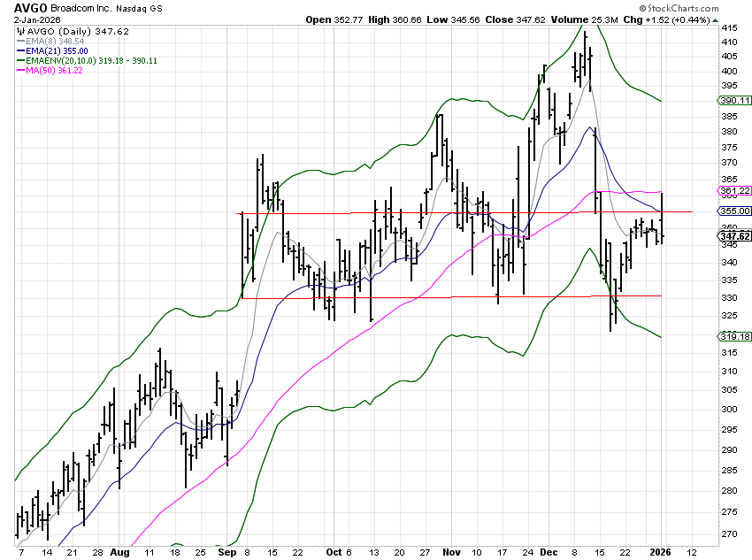Click the AVGO ticker symbol title
This screenshot has height=560, width=752.
tap(31, 8)
